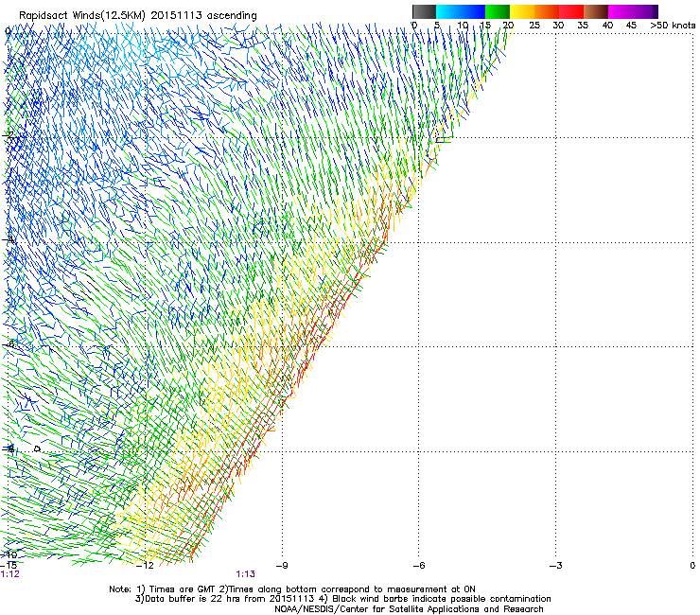Click the '-9' longitude axis label
The width and height of the screenshot is (700, 615).
point(282,566)
